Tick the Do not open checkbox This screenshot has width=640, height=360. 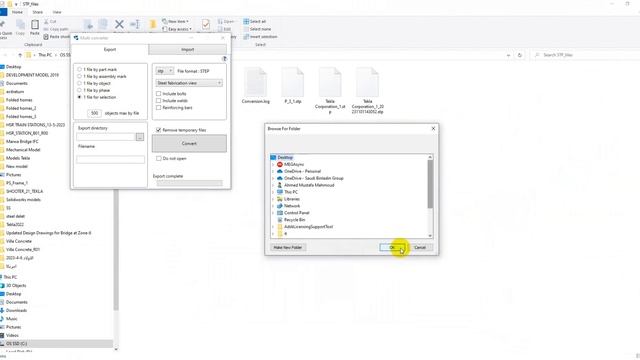pos(158,158)
